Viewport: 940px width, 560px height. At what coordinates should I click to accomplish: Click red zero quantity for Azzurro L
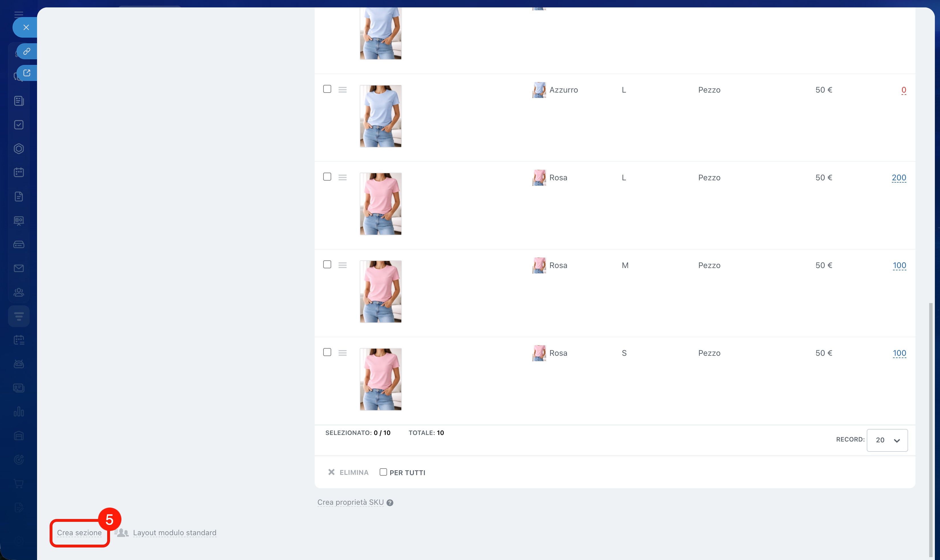(904, 90)
